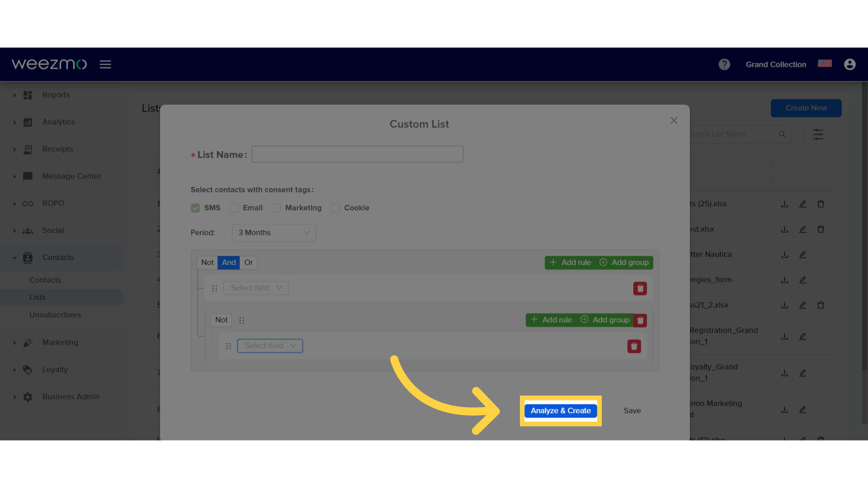Click the Marketing party icon in the sidebar
Viewport: 868px width, 488px height.
(x=28, y=343)
